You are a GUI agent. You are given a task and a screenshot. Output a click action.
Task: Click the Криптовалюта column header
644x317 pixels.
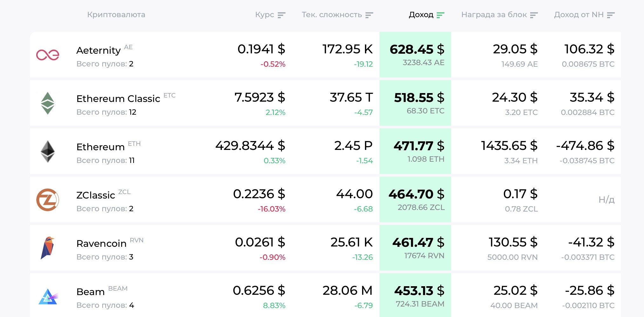116,15
